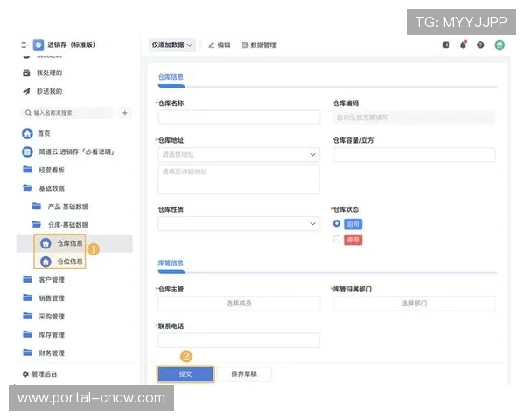The height and width of the screenshot is (420, 525).
Task: Click the 仓库容量/立方 input field
Action: [x=414, y=154]
